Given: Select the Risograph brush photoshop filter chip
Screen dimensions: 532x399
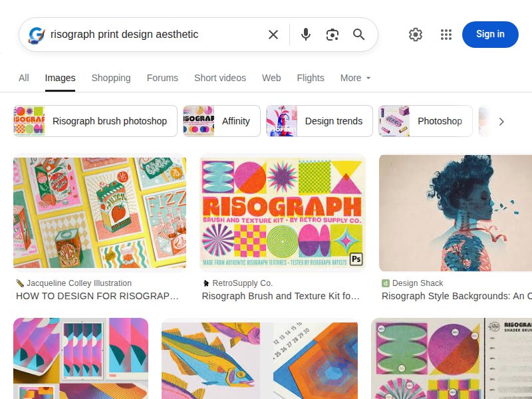Looking at the screenshot, I should 94,121.
